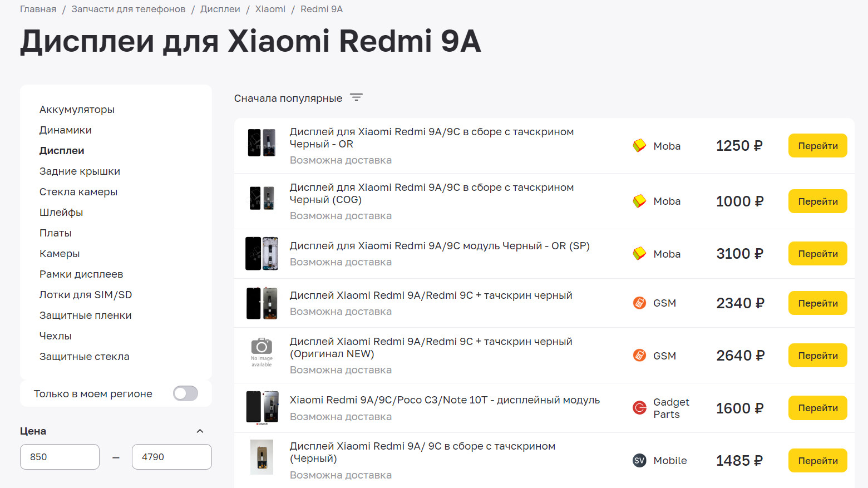Select Шлейфы category

(x=61, y=213)
